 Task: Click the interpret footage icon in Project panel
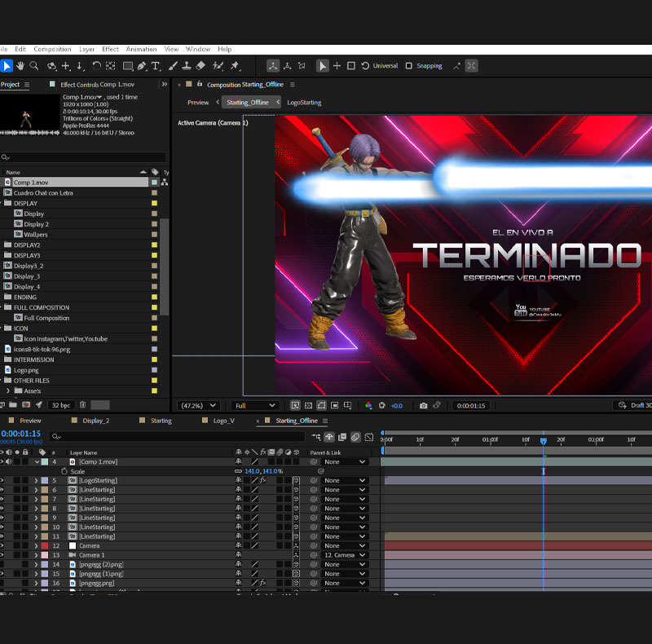pyautogui.click(x=2, y=405)
